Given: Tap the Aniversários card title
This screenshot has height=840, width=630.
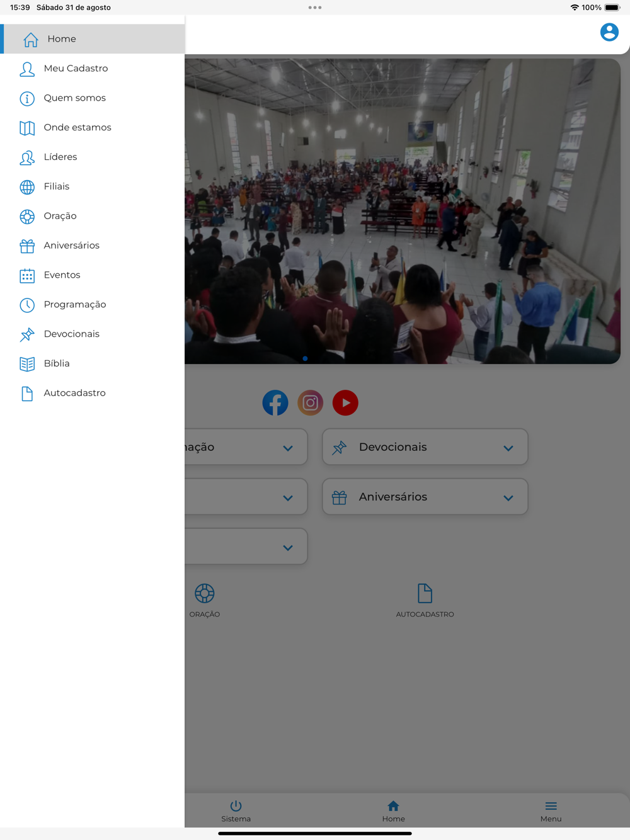Looking at the screenshot, I should tap(393, 497).
